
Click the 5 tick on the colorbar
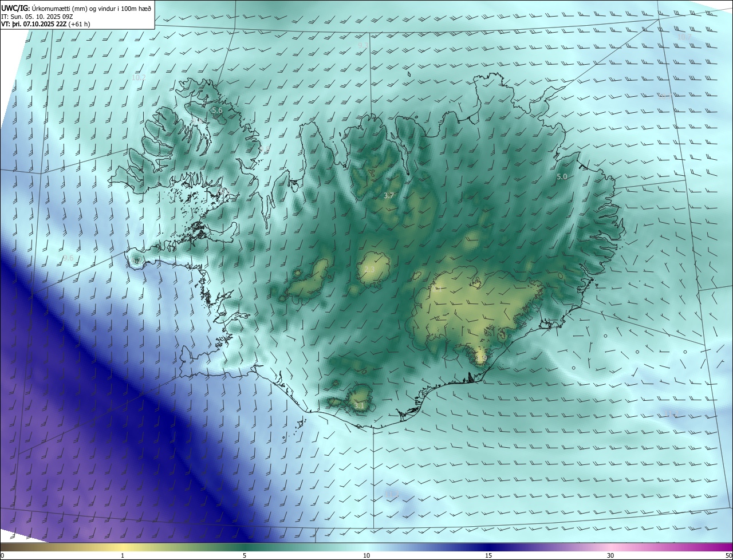pos(245,555)
